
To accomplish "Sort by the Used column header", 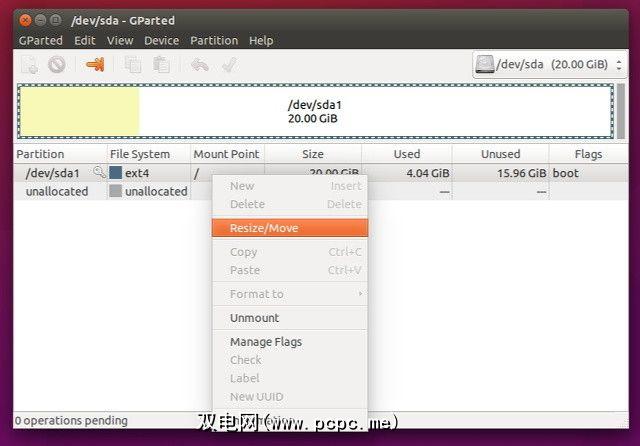I will (407, 154).
